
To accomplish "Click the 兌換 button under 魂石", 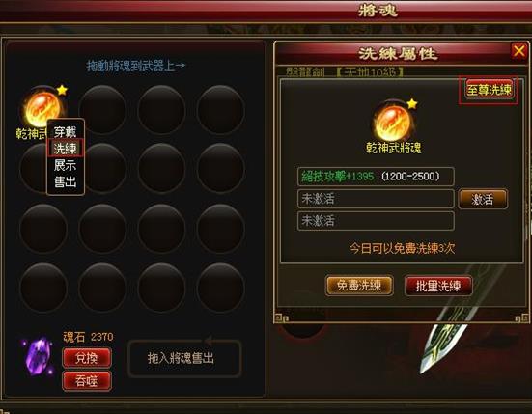I will click(87, 358).
